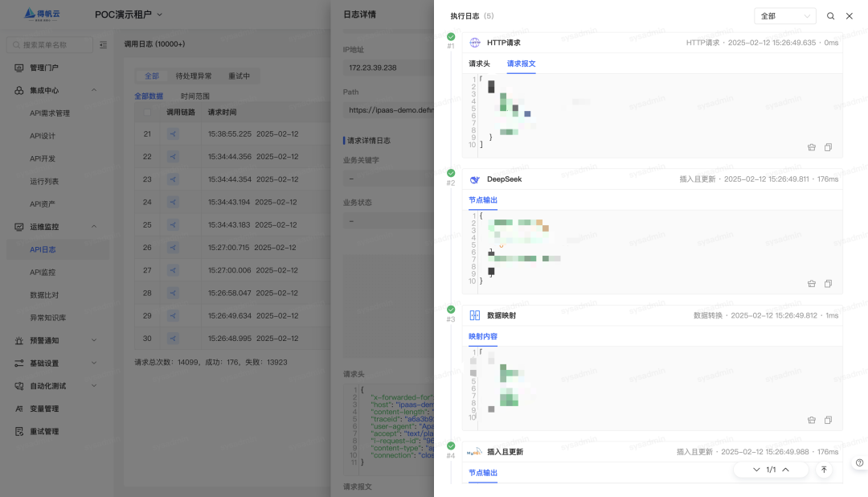
Task: Select the 待处理异常 tab
Action: click(193, 76)
